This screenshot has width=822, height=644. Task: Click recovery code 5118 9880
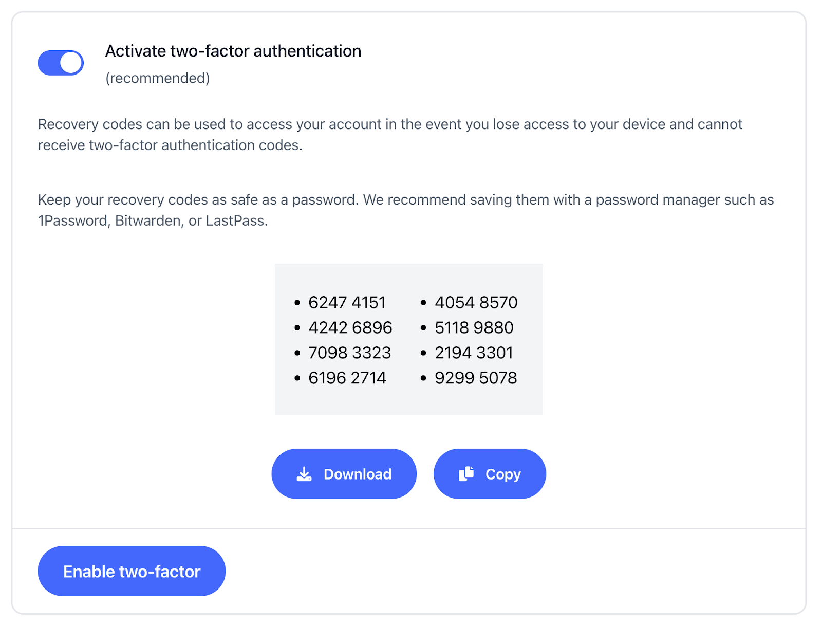[474, 327]
